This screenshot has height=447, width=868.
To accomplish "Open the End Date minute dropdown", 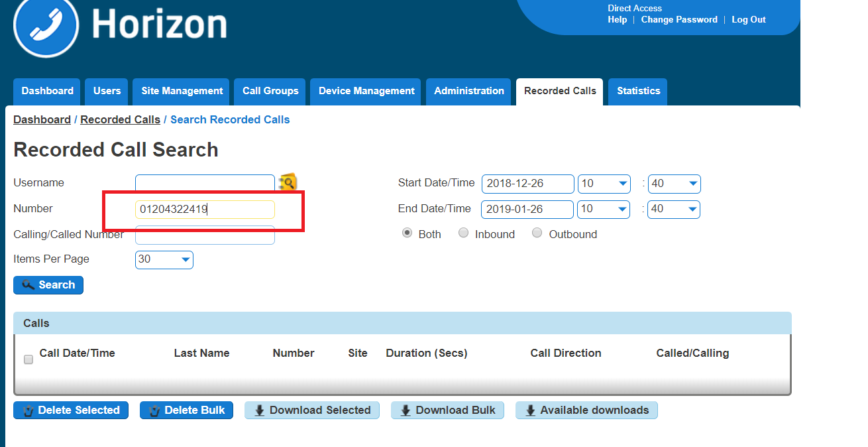I will point(674,210).
